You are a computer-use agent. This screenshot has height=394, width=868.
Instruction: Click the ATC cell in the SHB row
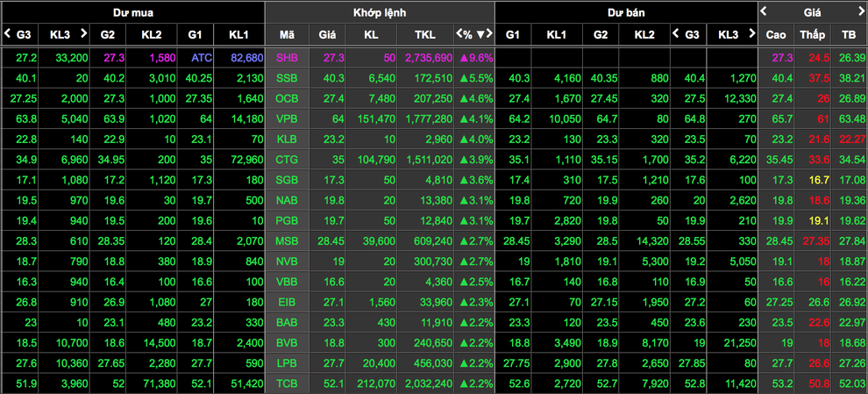(x=203, y=58)
